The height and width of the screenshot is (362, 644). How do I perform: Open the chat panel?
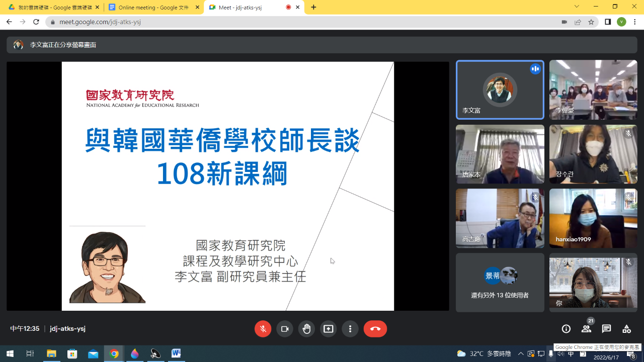606,329
